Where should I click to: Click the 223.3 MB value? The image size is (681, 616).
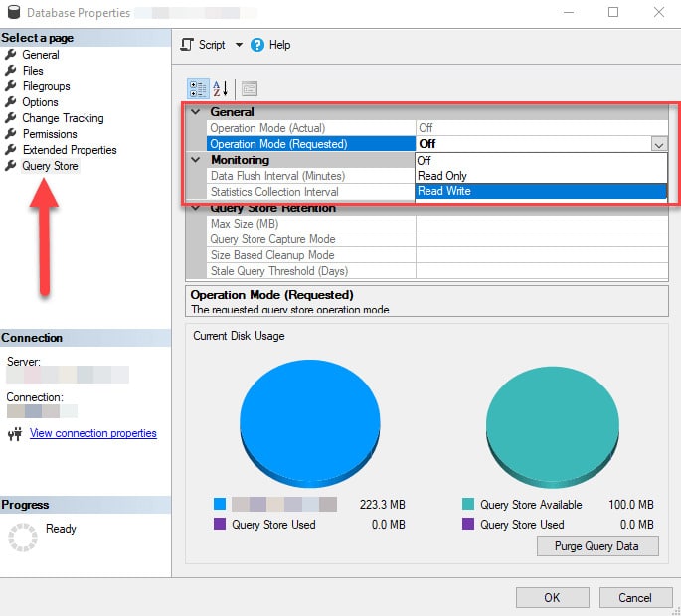[x=382, y=505]
